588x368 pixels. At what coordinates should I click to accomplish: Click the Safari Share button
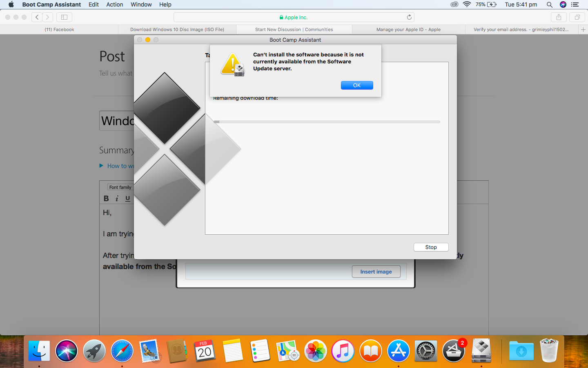pos(559,17)
